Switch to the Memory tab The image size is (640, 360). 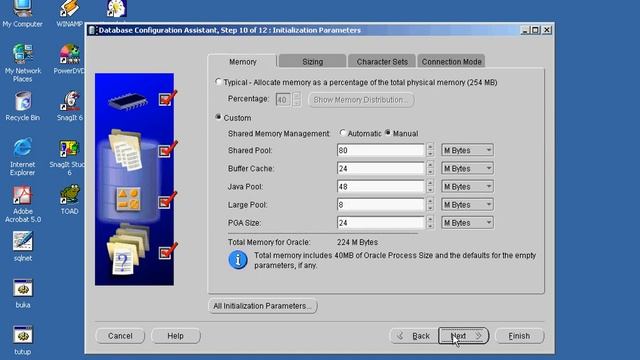click(x=242, y=62)
